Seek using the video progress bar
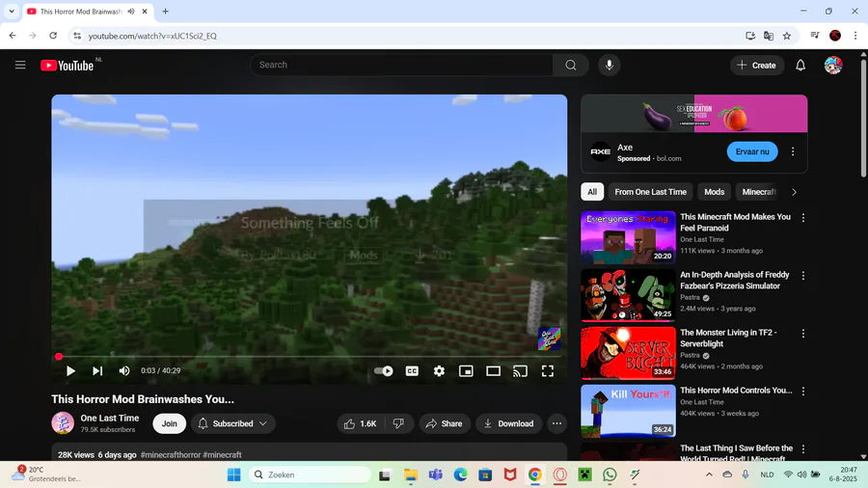 click(x=309, y=357)
